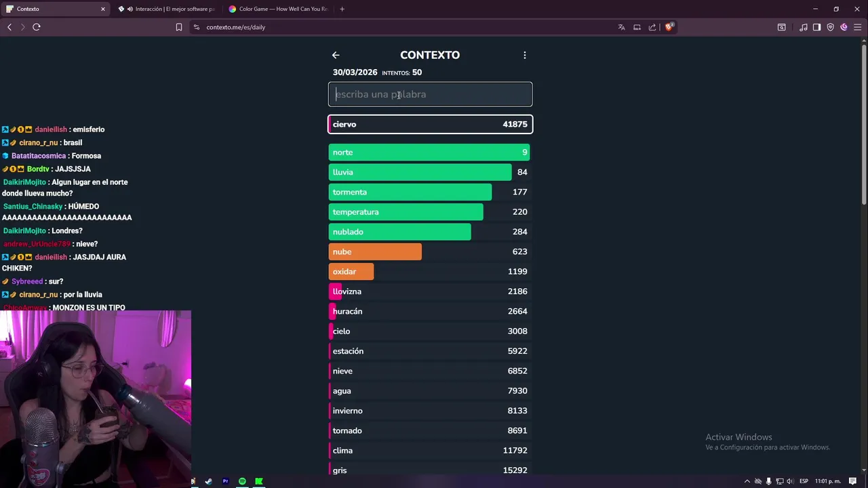The image size is (868, 488).
Task: Open Adobe Premiere Pro from the taskbar
Action: click(x=225, y=481)
